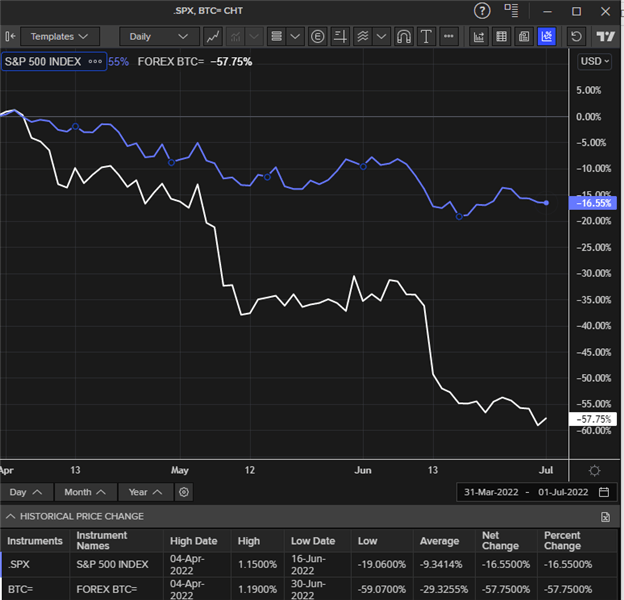624x600 pixels.
Task: Click the chart settings gear near axis corner
Action: [595, 471]
